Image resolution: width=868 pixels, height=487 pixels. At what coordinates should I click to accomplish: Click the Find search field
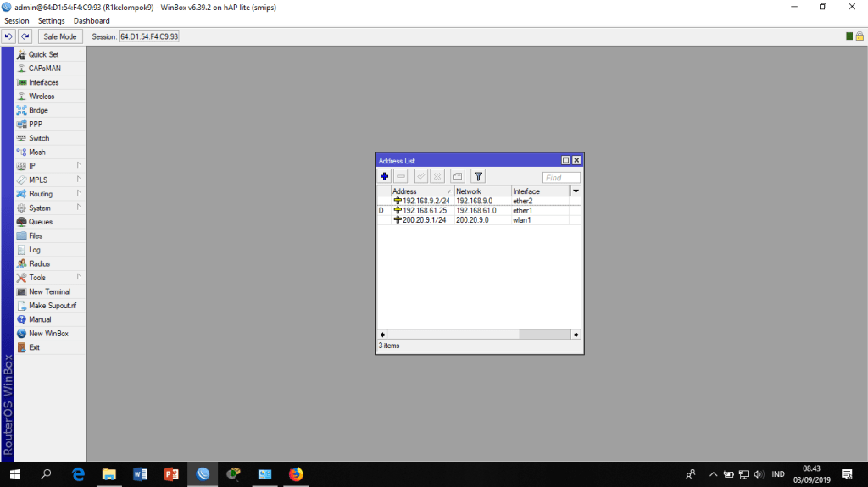561,178
